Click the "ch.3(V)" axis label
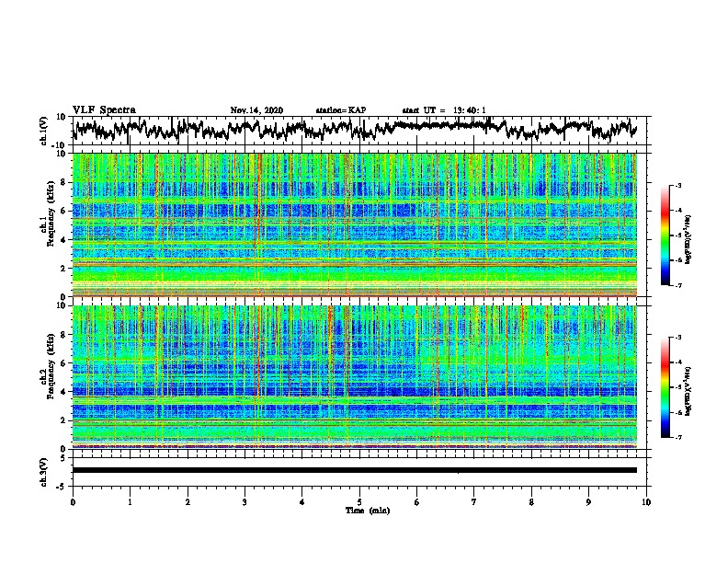 click(x=44, y=472)
